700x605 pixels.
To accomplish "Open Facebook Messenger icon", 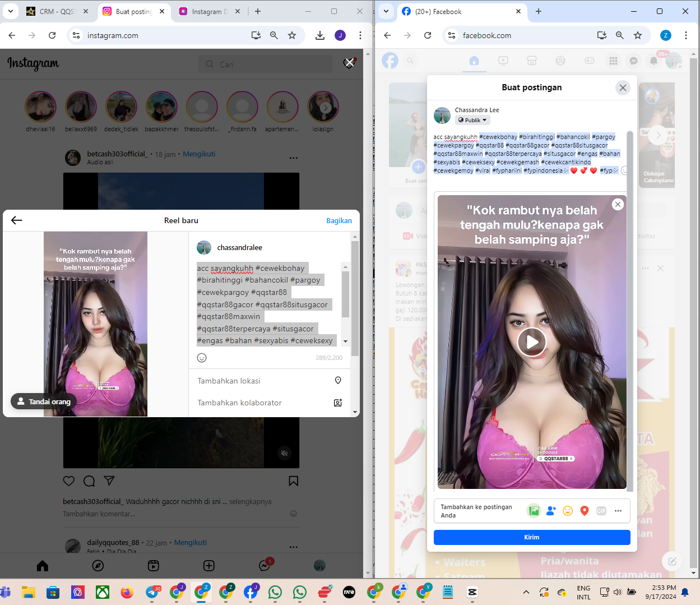I will pos(633,61).
